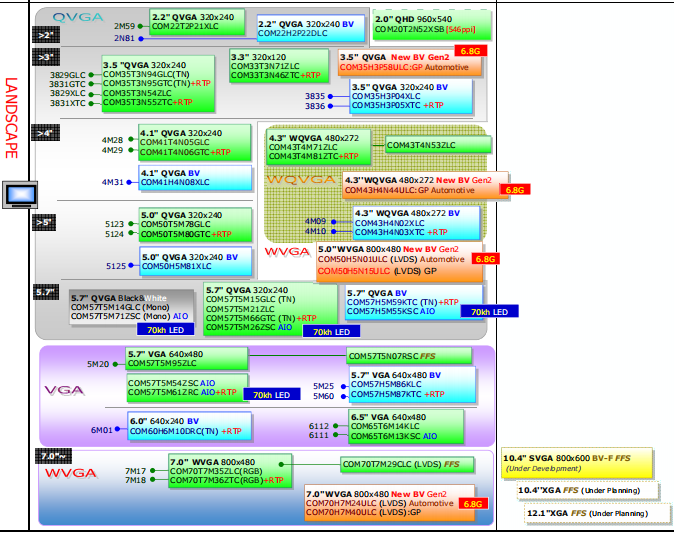Click COM43H4N02XLC part number
The width and height of the screenshot is (674, 534).
(389, 223)
